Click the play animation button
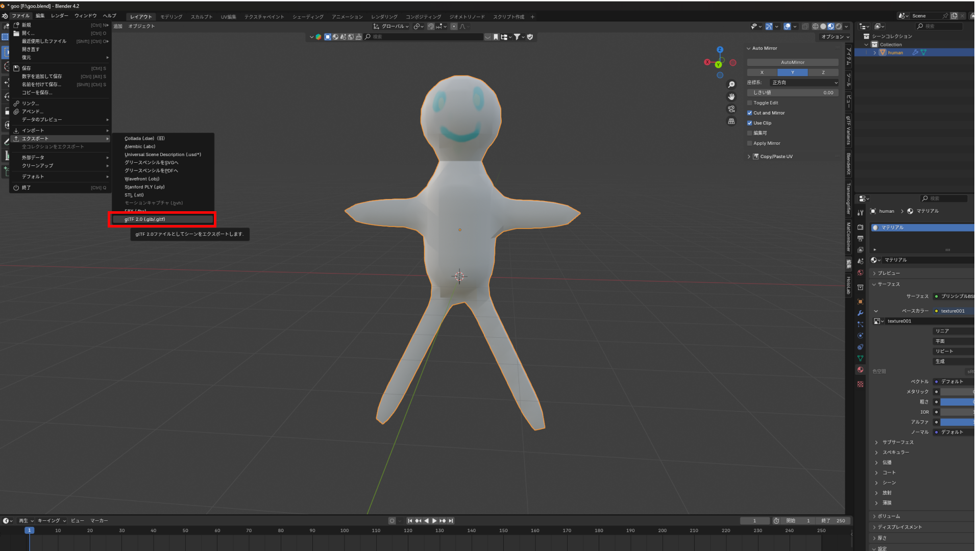 click(x=434, y=521)
